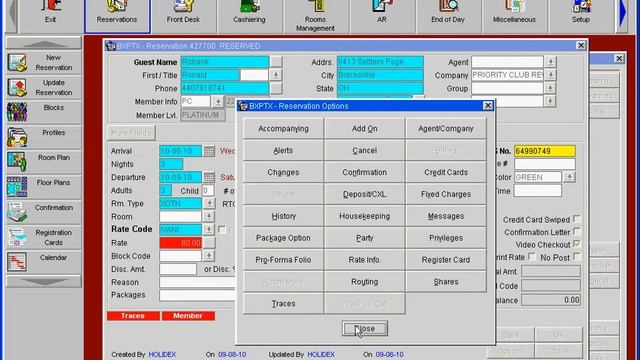Open the Changes option
640x360 pixels.
[283, 172]
